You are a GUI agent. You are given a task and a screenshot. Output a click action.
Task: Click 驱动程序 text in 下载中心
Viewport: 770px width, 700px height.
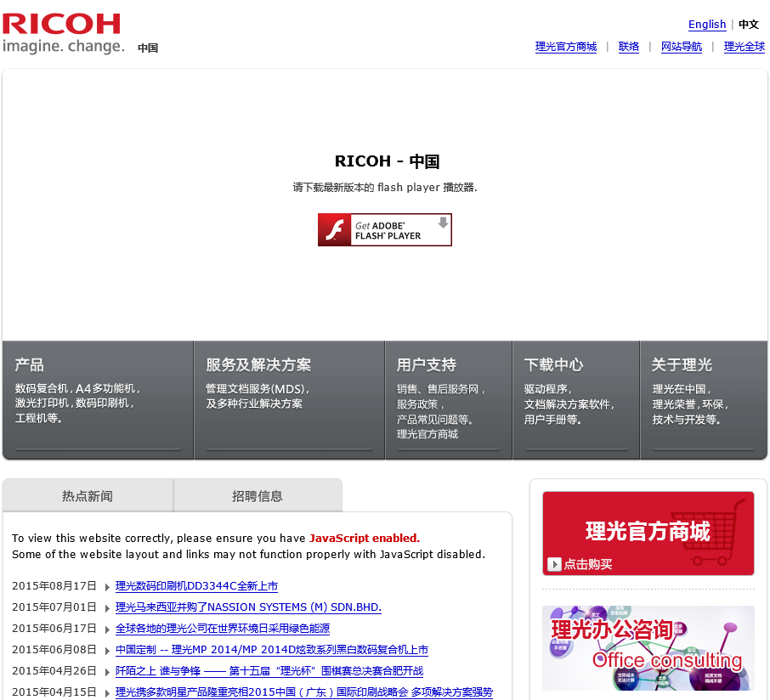coord(547,389)
